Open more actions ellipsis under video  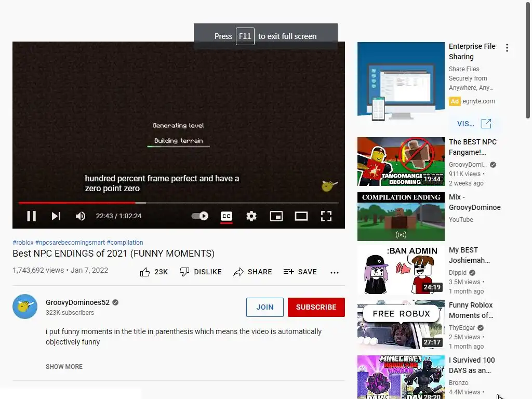coord(335,272)
